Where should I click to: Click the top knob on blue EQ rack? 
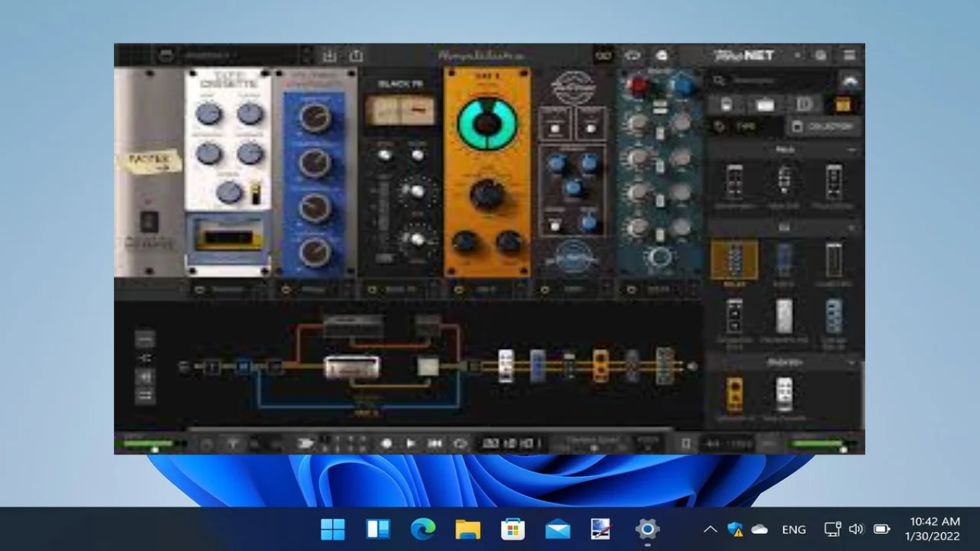coord(315,117)
